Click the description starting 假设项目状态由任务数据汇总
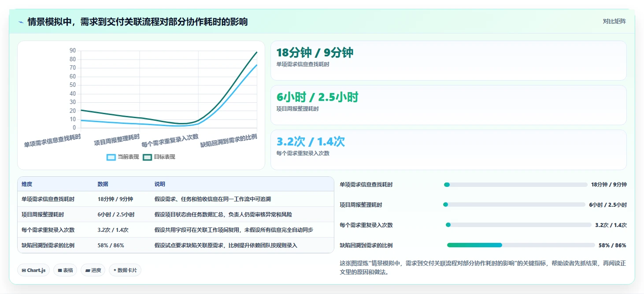The height and width of the screenshot is (294, 644). click(x=223, y=215)
